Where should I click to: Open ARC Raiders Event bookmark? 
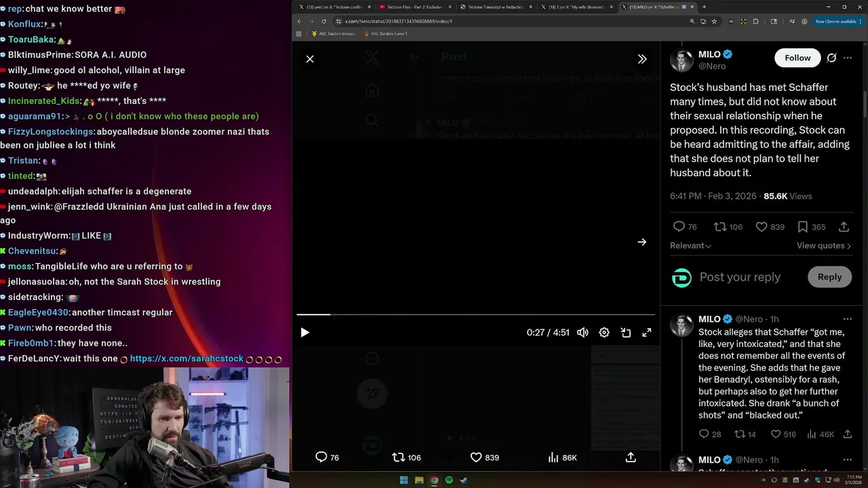(387, 33)
